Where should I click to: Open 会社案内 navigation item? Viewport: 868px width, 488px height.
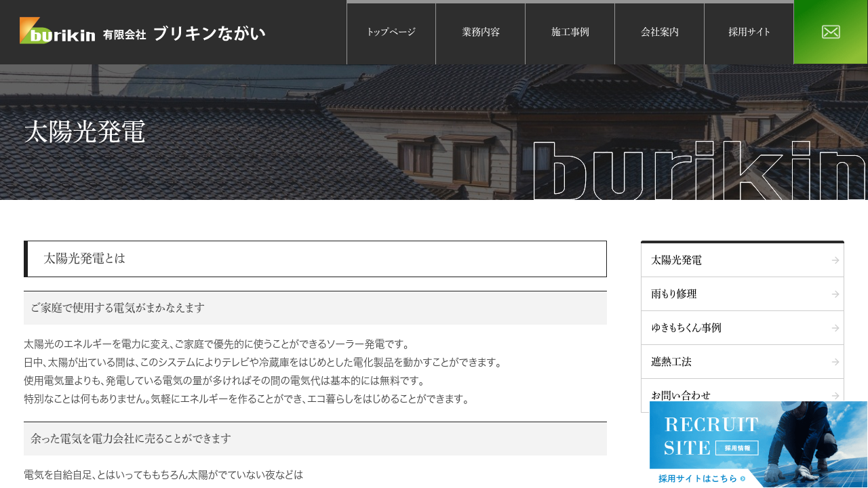click(x=660, y=32)
